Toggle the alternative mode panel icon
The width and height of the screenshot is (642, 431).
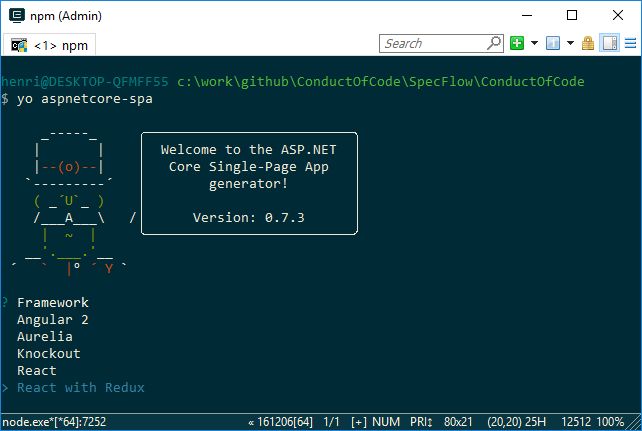point(610,43)
